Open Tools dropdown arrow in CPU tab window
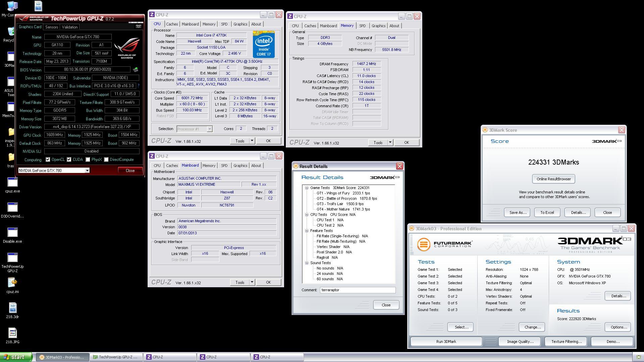Screen dimensions: 644x362 pyautogui.click(x=252, y=141)
